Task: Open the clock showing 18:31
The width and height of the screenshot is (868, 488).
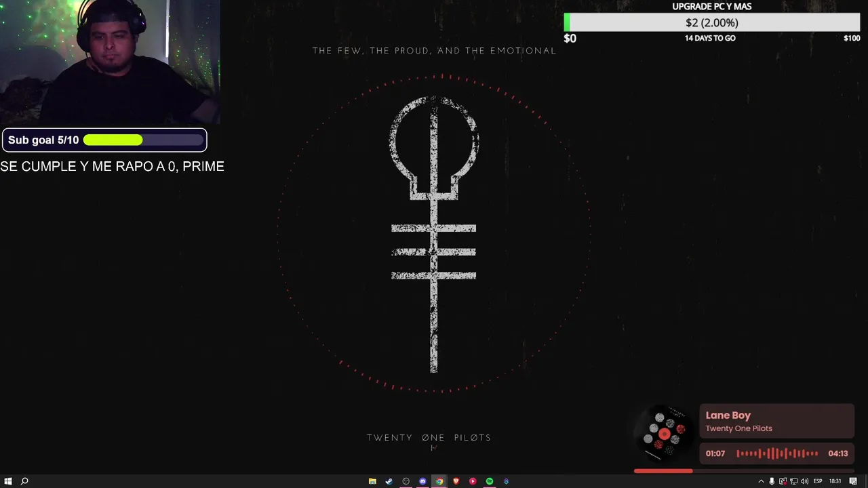Action: (835, 481)
